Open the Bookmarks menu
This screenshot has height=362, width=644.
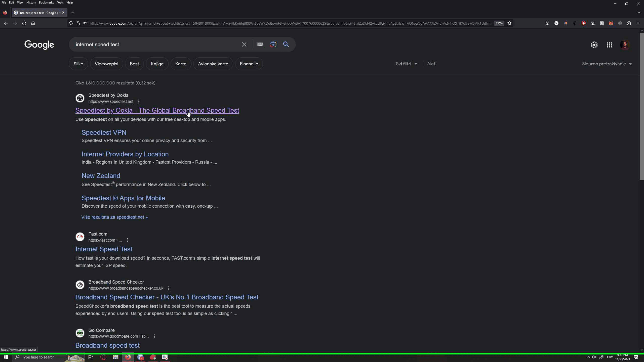tap(46, 3)
